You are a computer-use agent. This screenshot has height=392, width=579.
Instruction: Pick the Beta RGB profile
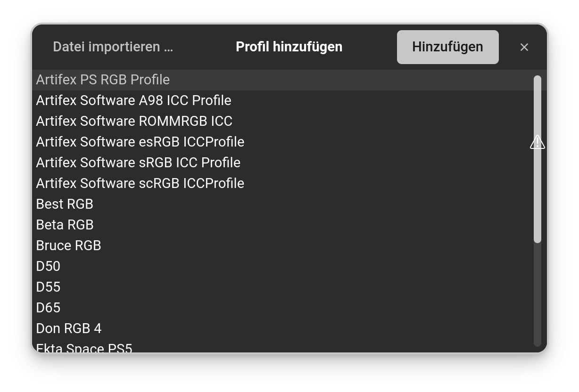(65, 225)
